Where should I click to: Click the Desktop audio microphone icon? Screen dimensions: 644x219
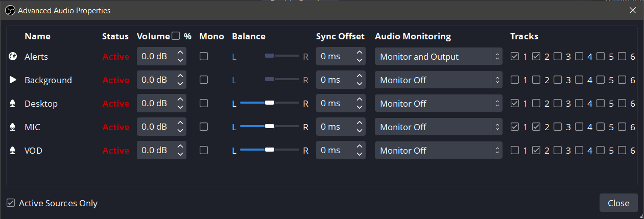coord(13,104)
